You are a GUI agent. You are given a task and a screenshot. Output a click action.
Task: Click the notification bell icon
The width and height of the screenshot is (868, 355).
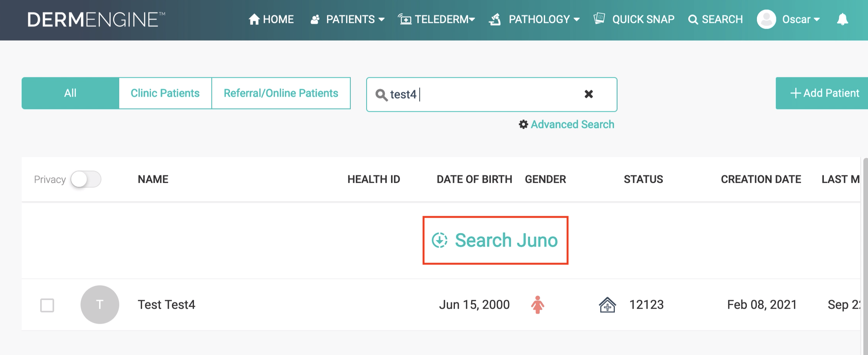pos(842,19)
